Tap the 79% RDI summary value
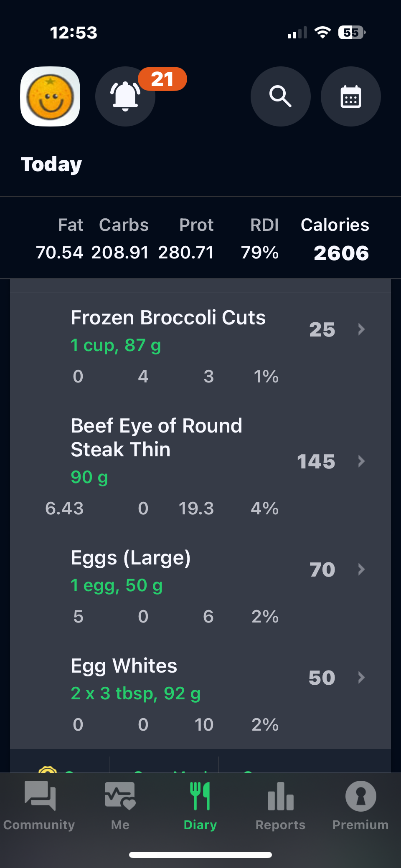This screenshot has width=401, height=868. [259, 252]
